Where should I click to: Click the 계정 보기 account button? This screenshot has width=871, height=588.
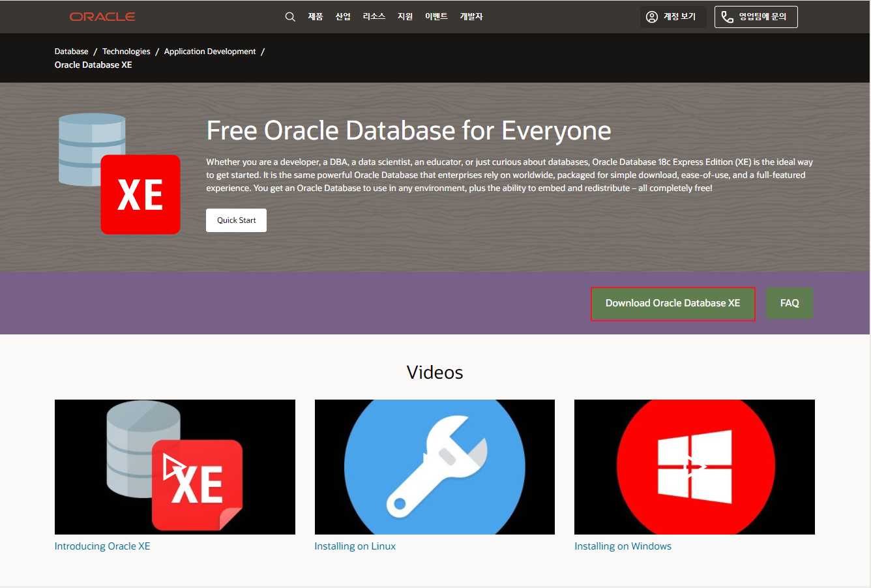click(673, 17)
